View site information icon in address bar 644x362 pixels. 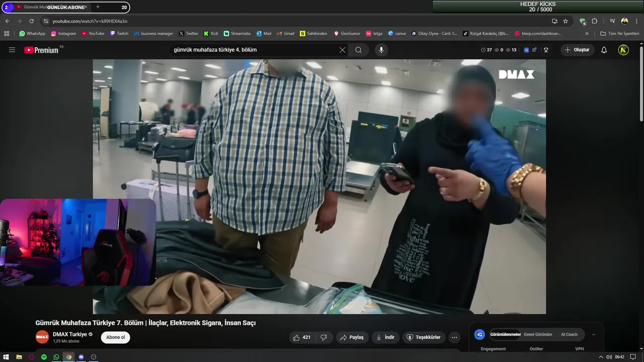pos(46,21)
